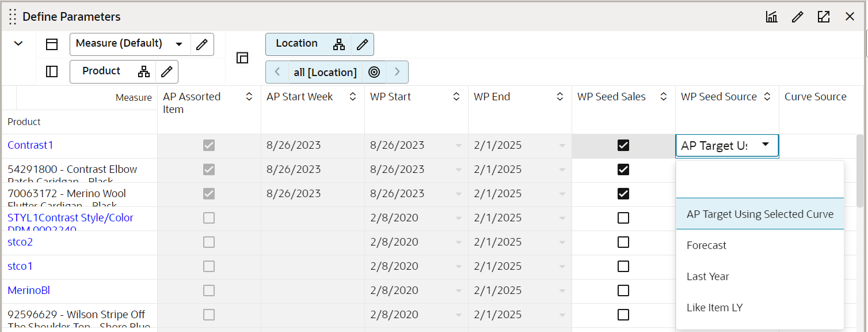This screenshot has height=332, width=868.
Task: Advance pages with the right chevron next to Location
Action: click(397, 71)
